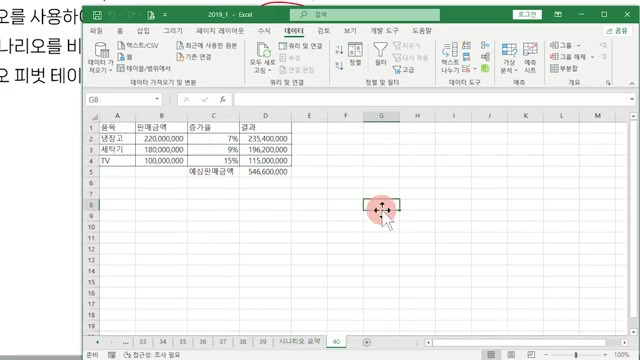Open Outline (개요) dialog launcher
This screenshot has height=360, width=640.
click(608, 83)
